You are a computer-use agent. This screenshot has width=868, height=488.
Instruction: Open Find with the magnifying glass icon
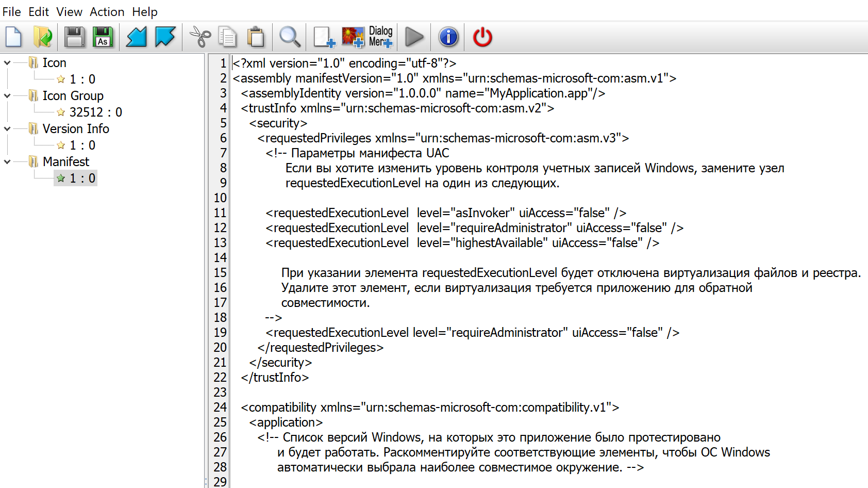tap(290, 37)
